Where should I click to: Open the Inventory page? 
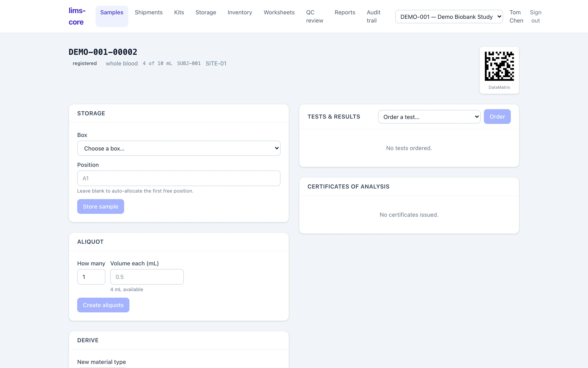[x=240, y=12]
